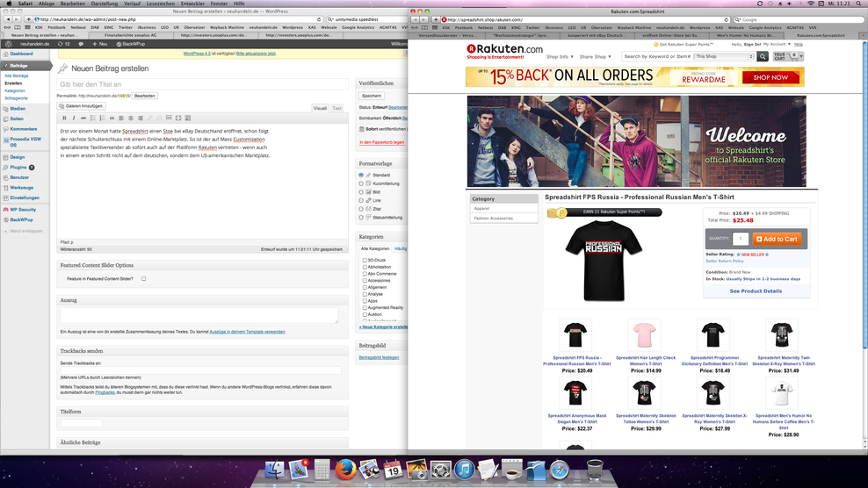Open the pink Hair Length Check shirt thumbnail
Viewport: 868px width, 488px height.
click(x=644, y=335)
